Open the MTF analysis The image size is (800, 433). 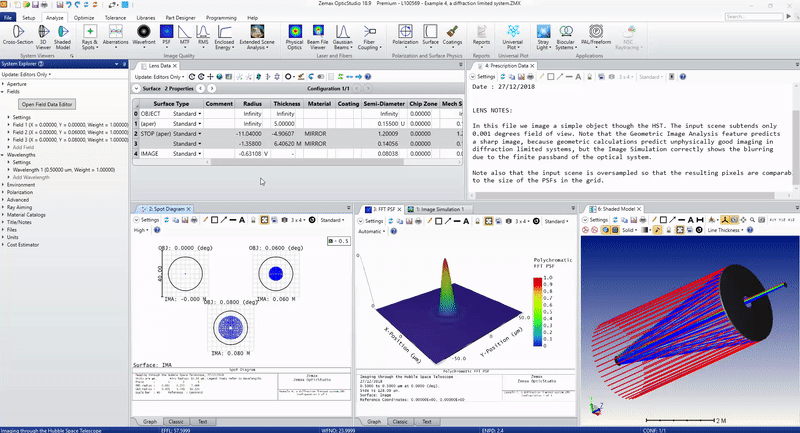(x=184, y=37)
